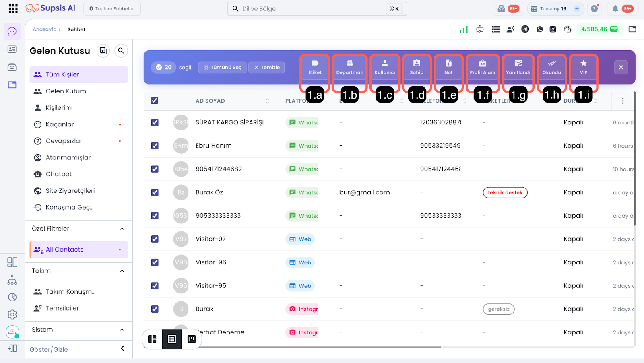
Task: Deselect the Burak Öz row checkbox
Action: coord(155,192)
